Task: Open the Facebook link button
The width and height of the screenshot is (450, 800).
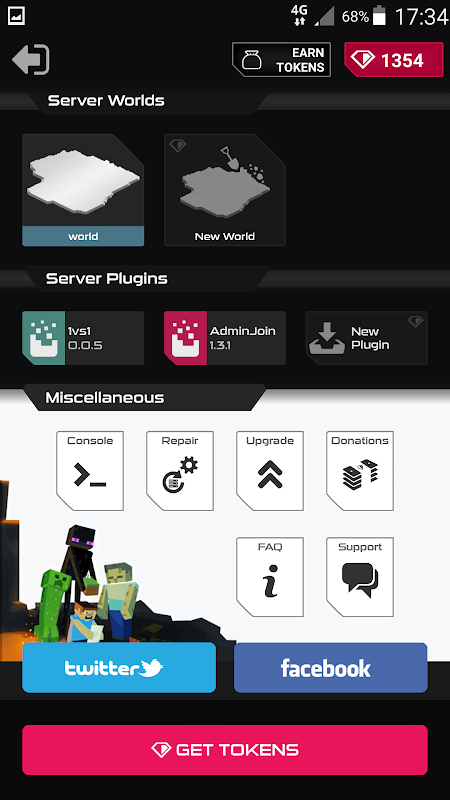Action: pyautogui.click(x=331, y=667)
